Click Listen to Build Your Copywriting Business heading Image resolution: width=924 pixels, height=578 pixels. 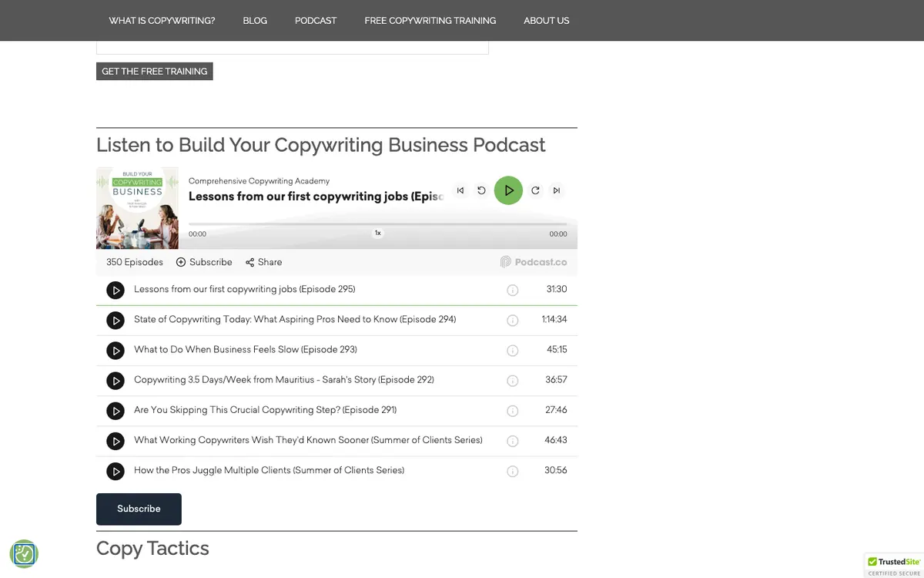(x=321, y=145)
